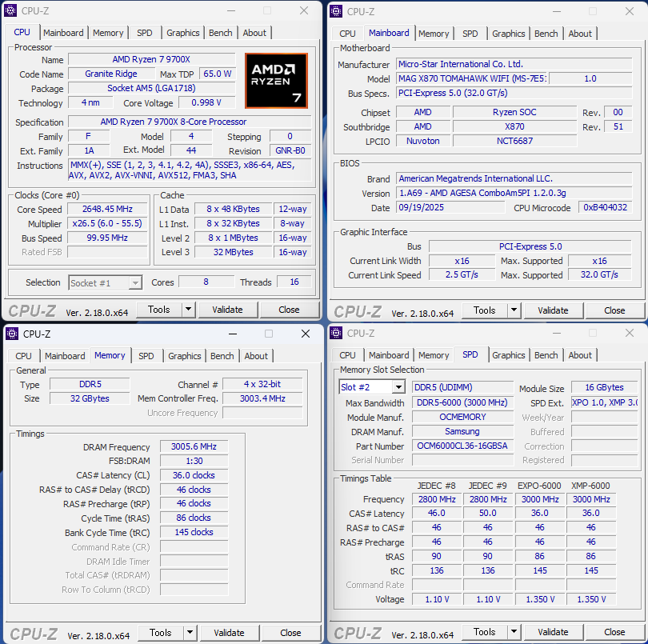Open the Graphics tab in the Memory timings window
This screenshot has width=648, height=644.
coord(185,356)
